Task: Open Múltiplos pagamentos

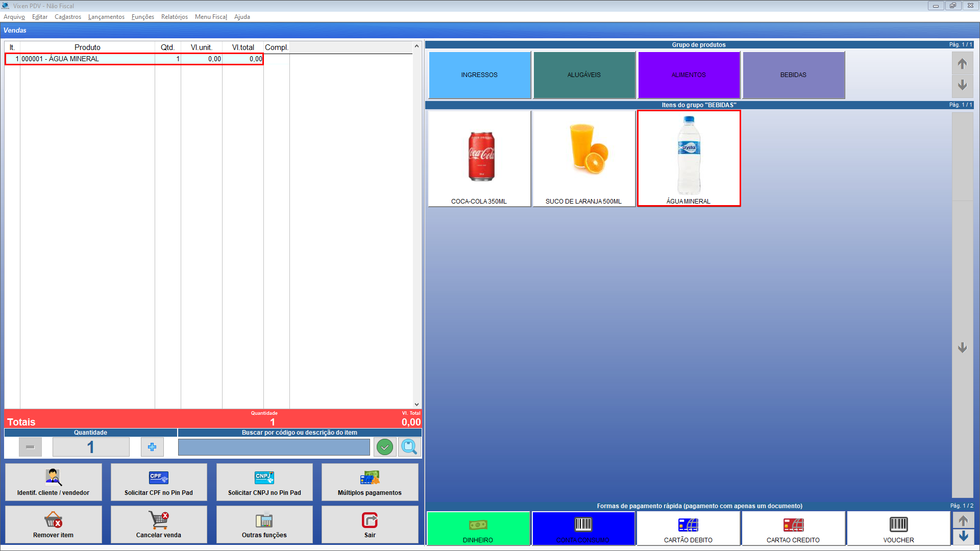Action: [370, 482]
